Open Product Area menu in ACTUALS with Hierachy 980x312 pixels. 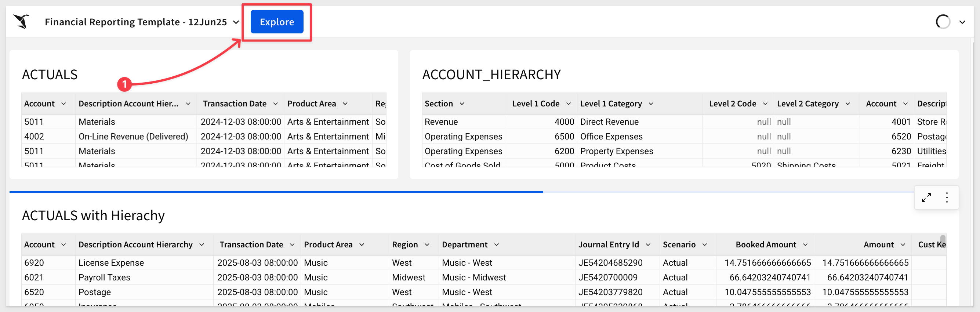click(362, 245)
